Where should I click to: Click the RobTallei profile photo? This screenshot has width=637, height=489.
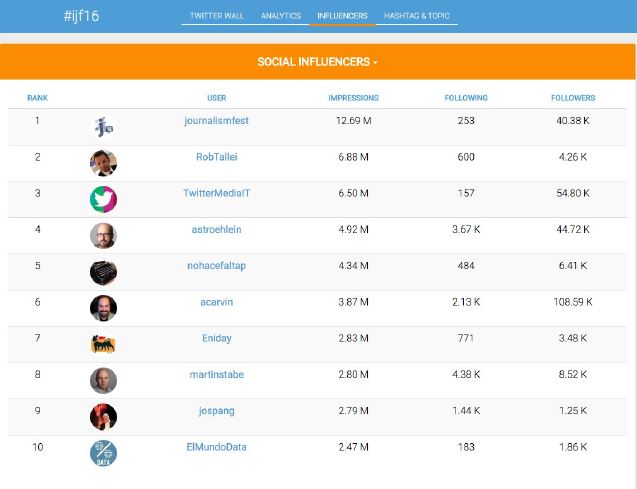point(103,163)
